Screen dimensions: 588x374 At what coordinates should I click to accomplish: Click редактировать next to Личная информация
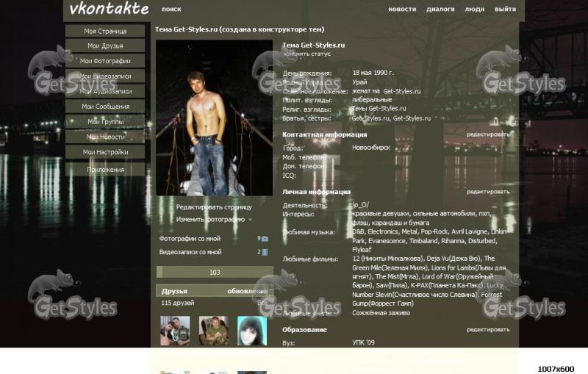click(x=488, y=192)
